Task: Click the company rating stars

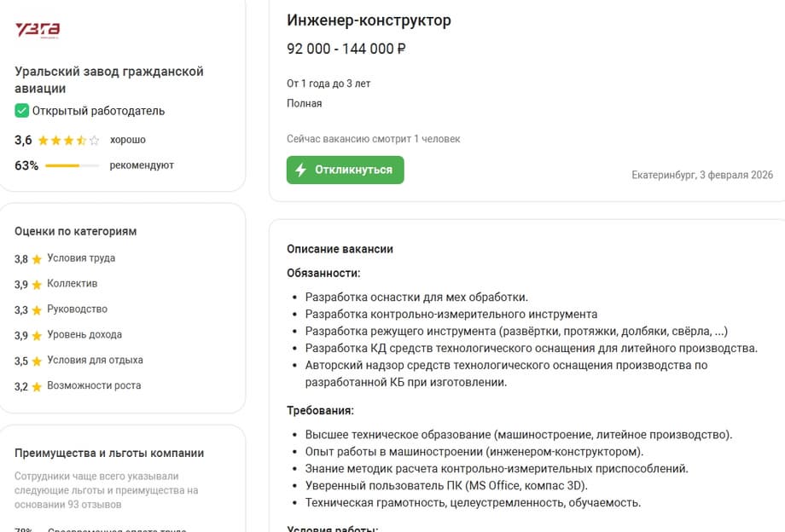Action: [70, 140]
